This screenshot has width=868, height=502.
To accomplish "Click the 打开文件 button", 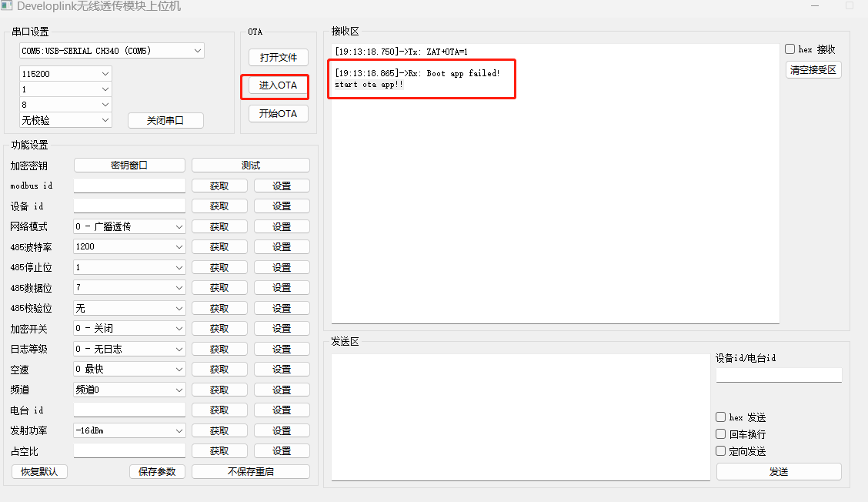I will coord(278,58).
